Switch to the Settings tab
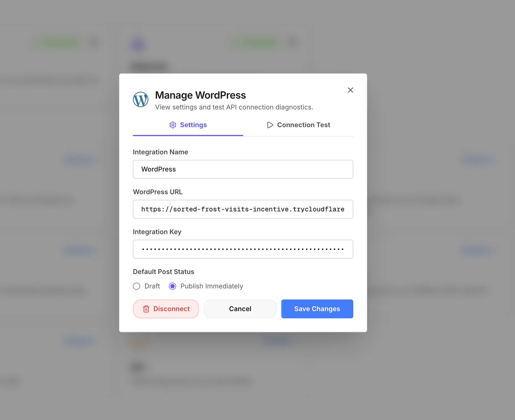The height and width of the screenshot is (420, 515). click(188, 125)
